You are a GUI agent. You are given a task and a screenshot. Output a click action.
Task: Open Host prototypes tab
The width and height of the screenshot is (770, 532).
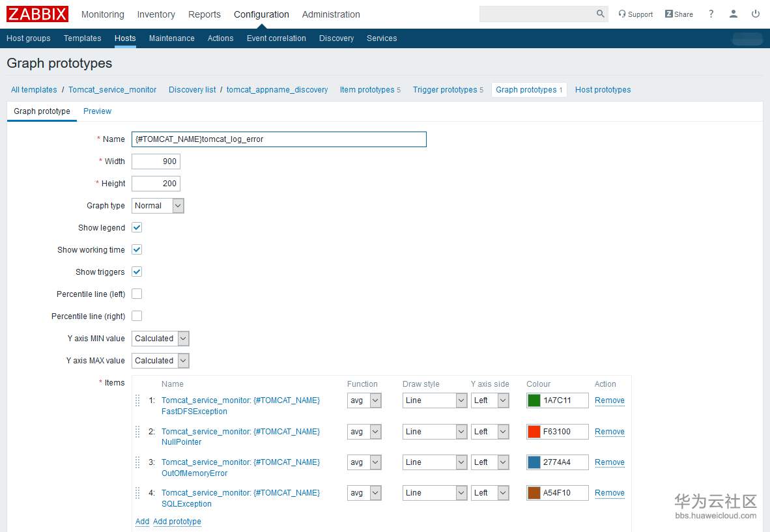[603, 90]
